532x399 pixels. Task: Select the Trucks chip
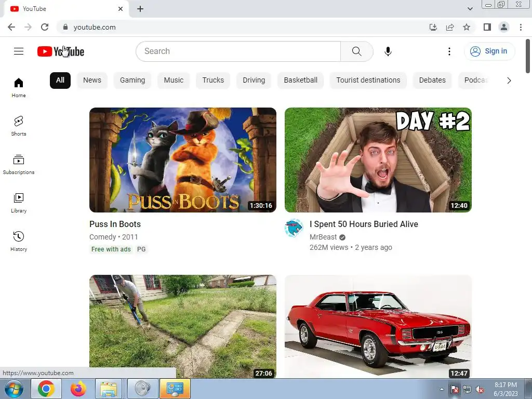(x=213, y=81)
